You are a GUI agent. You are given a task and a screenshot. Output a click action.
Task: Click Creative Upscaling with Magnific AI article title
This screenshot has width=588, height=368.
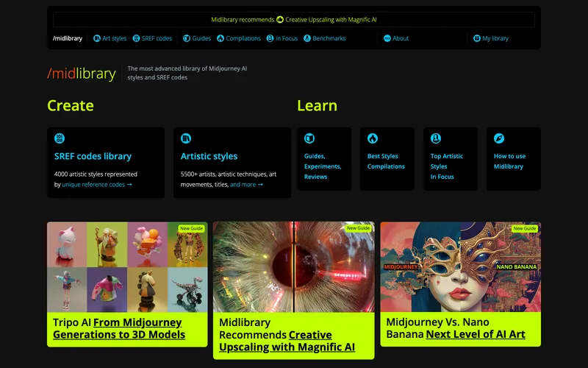(287, 341)
